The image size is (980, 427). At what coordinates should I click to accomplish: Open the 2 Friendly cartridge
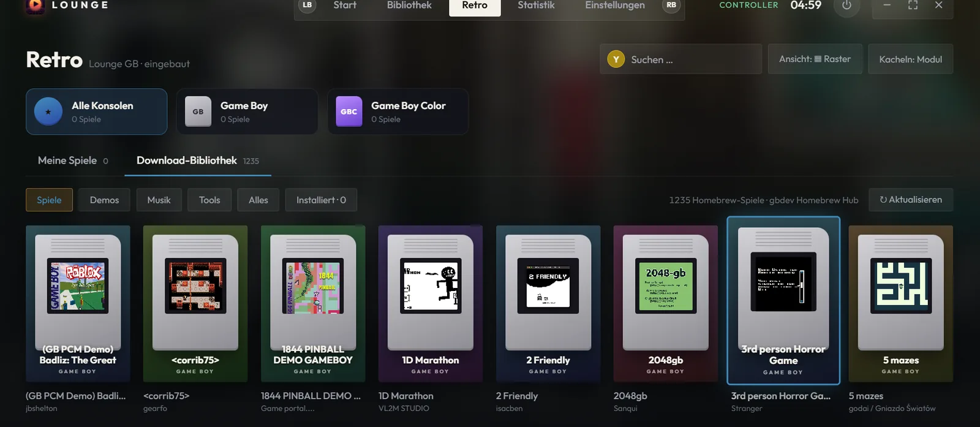pos(548,303)
